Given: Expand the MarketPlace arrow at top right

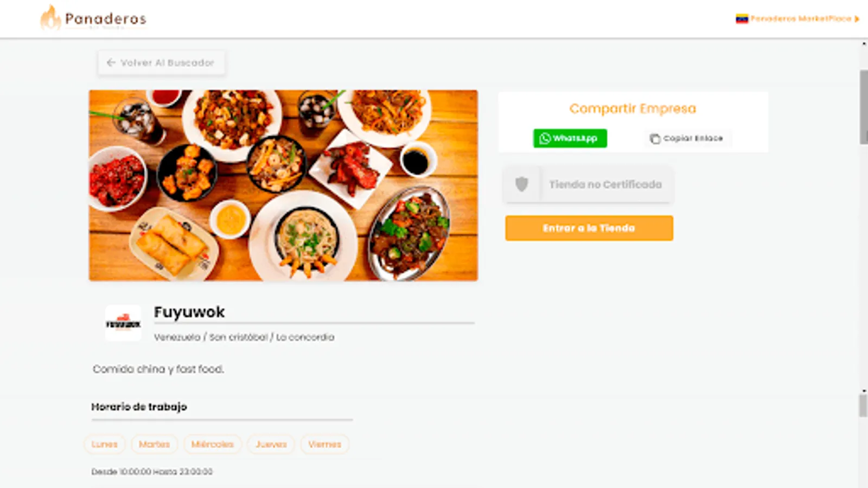Looking at the screenshot, I should tap(857, 19).
